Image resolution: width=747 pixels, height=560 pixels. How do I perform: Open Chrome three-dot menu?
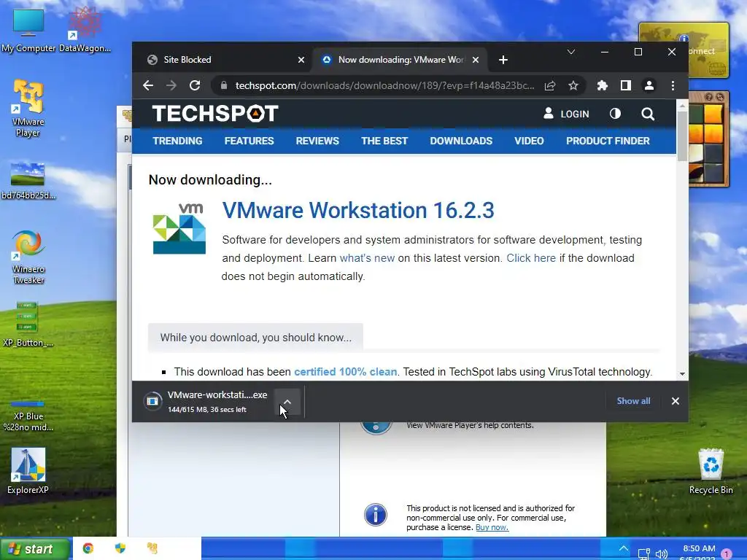673,86
